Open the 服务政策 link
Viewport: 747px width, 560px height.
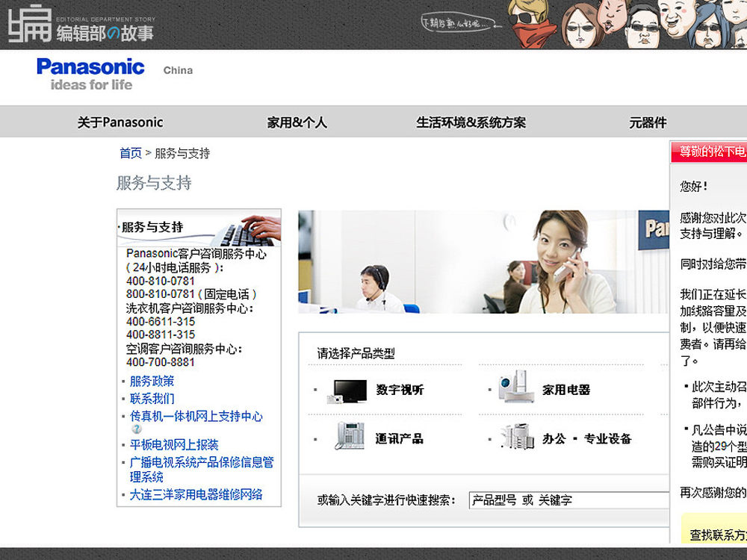pyautogui.click(x=152, y=381)
